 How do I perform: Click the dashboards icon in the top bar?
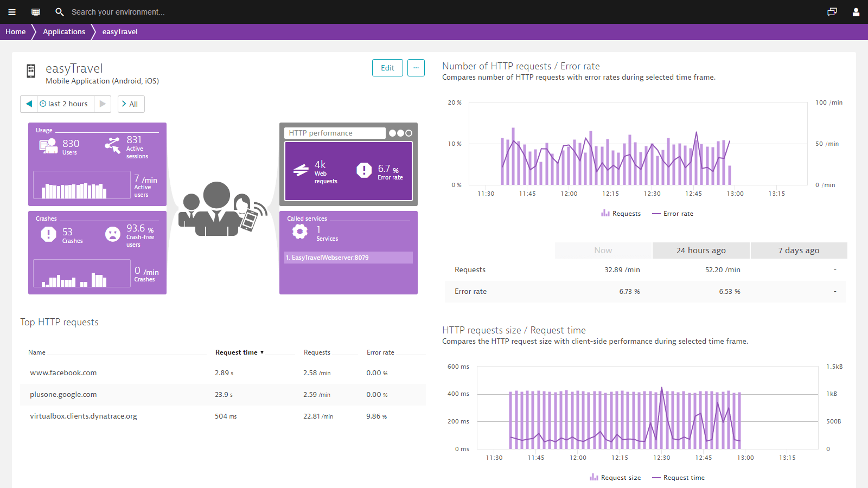[36, 11]
